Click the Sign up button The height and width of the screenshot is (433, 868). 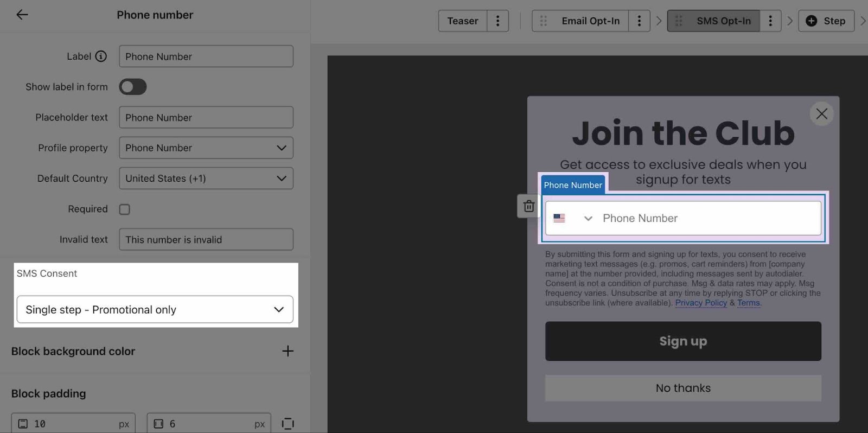(x=682, y=341)
